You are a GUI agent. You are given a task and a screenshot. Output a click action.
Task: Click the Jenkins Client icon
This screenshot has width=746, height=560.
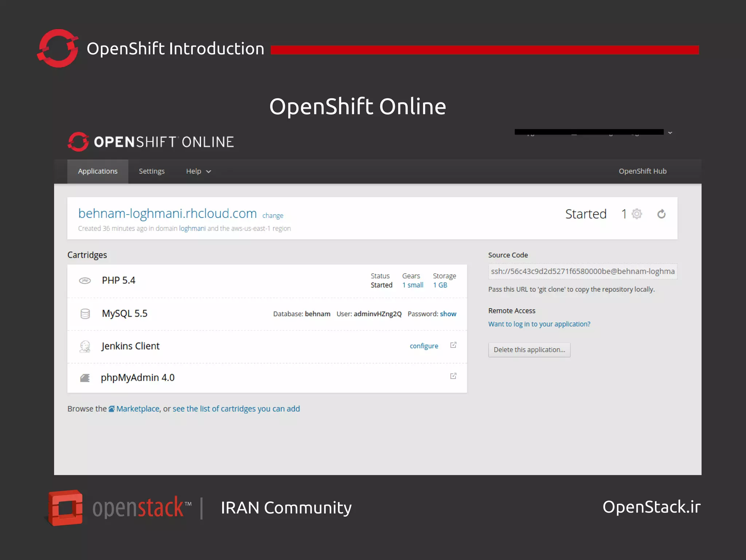coord(85,346)
